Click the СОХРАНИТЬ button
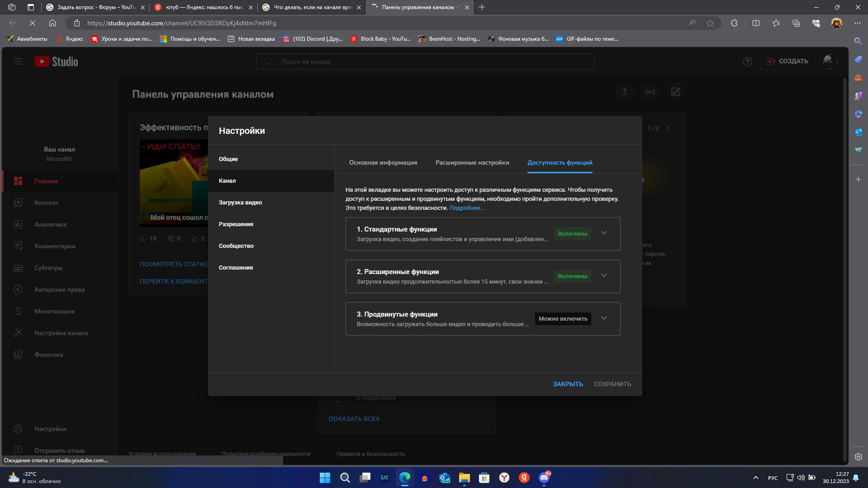The image size is (868, 488). [612, 384]
